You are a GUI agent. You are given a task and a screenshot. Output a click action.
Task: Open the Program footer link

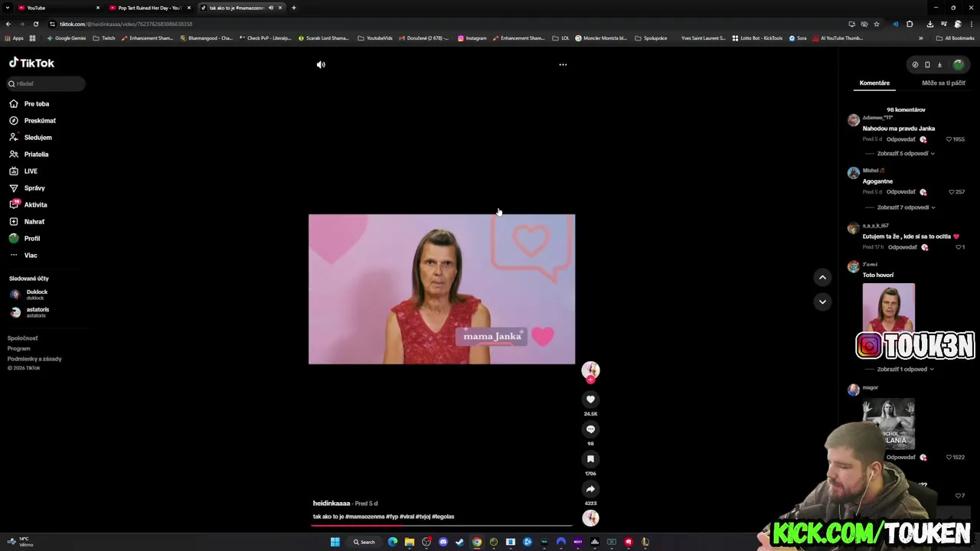[x=18, y=348]
